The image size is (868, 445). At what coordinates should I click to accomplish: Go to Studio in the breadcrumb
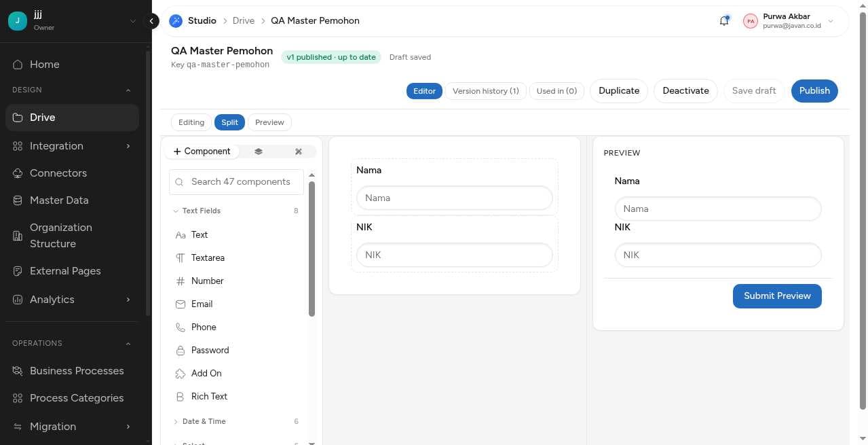click(x=202, y=21)
